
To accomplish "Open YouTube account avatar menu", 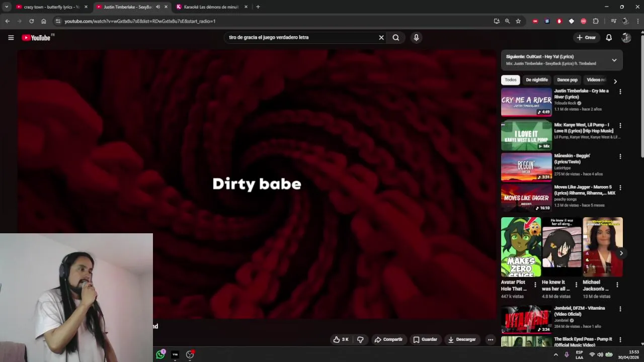I will point(626,38).
